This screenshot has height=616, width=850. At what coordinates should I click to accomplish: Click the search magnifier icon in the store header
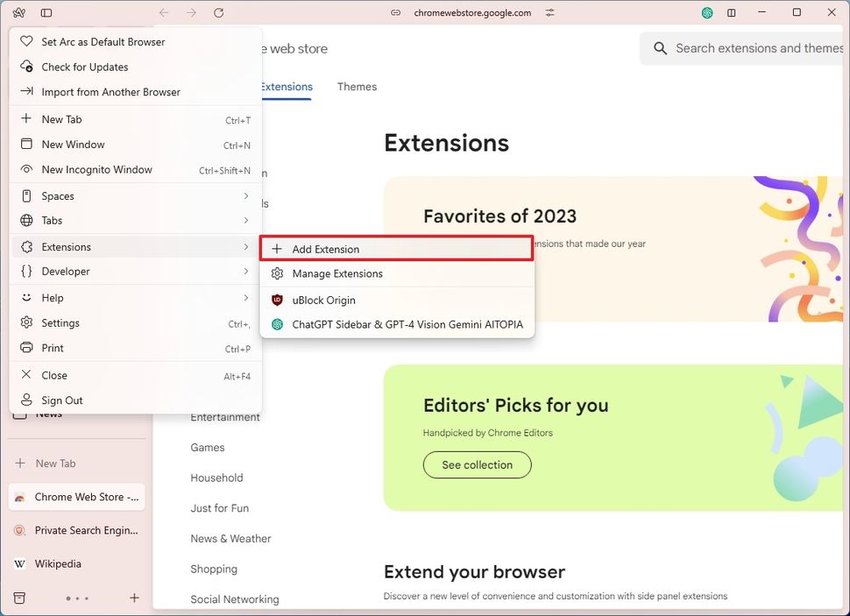660,48
